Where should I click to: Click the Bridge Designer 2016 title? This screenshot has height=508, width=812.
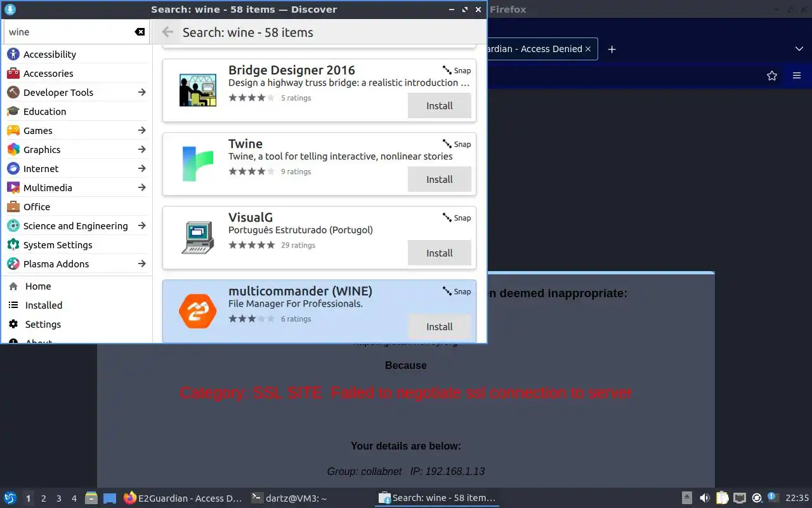point(292,70)
